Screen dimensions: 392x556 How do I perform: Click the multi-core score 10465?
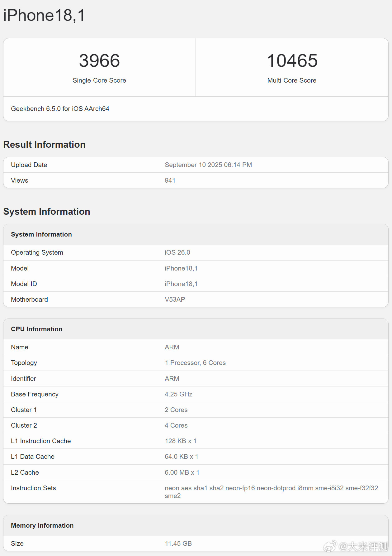(292, 60)
